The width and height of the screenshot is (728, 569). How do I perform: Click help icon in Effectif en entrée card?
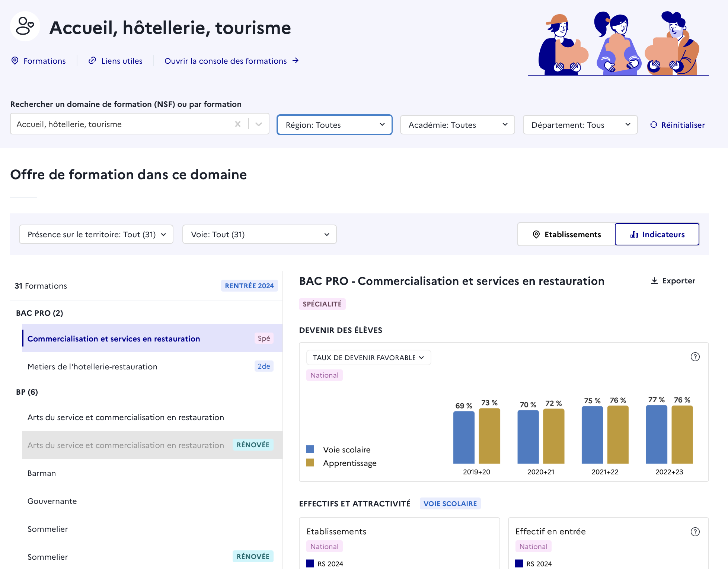click(695, 532)
